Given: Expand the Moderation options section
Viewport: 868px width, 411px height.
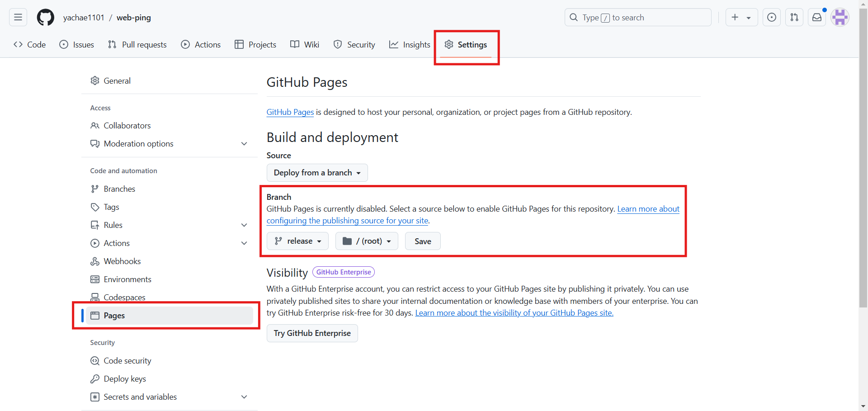Looking at the screenshot, I should [x=170, y=144].
